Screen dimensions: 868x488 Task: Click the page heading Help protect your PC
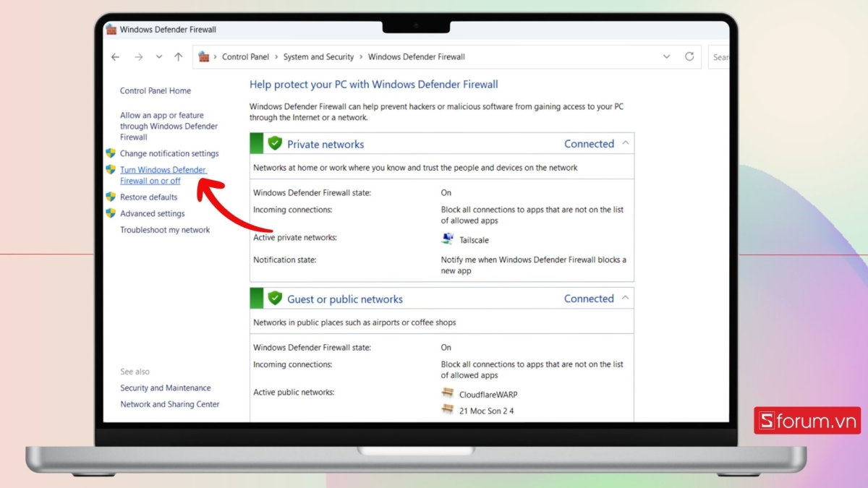click(x=374, y=85)
